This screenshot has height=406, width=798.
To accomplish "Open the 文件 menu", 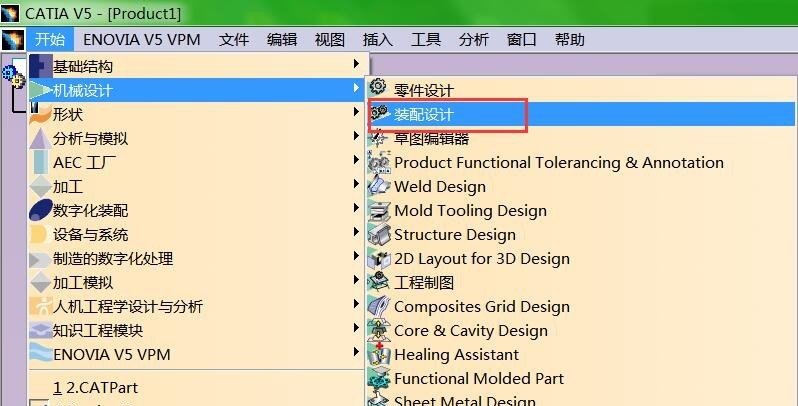I will (x=234, y=40).
